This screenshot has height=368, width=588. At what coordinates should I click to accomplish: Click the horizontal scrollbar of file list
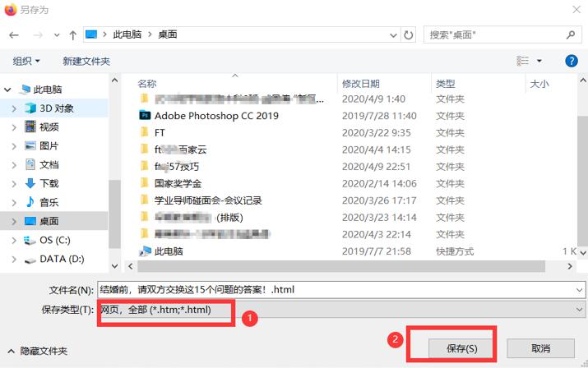341,266
